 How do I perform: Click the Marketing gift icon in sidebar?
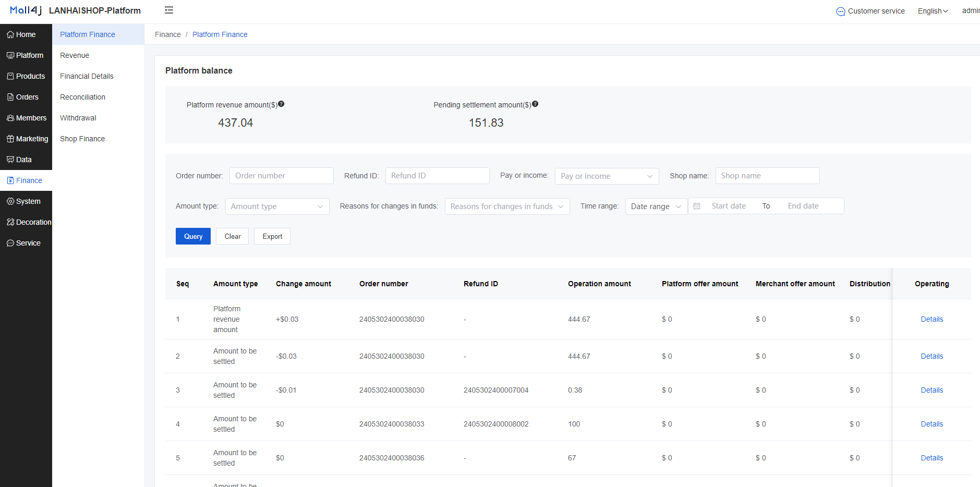tap(10, 139)
